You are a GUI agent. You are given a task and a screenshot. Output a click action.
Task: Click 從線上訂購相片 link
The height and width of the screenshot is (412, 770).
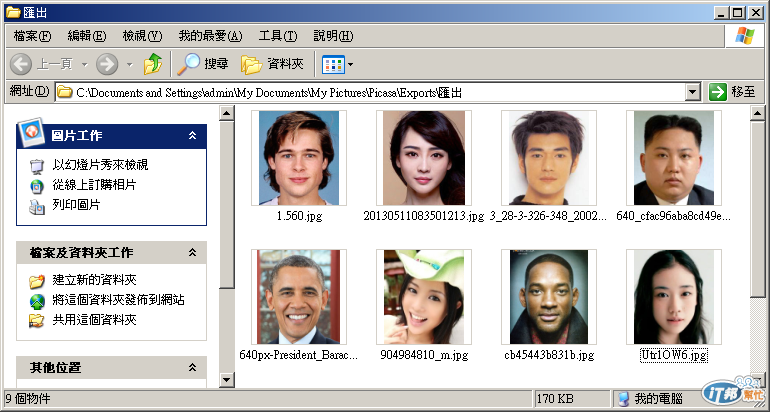point(94,185)
